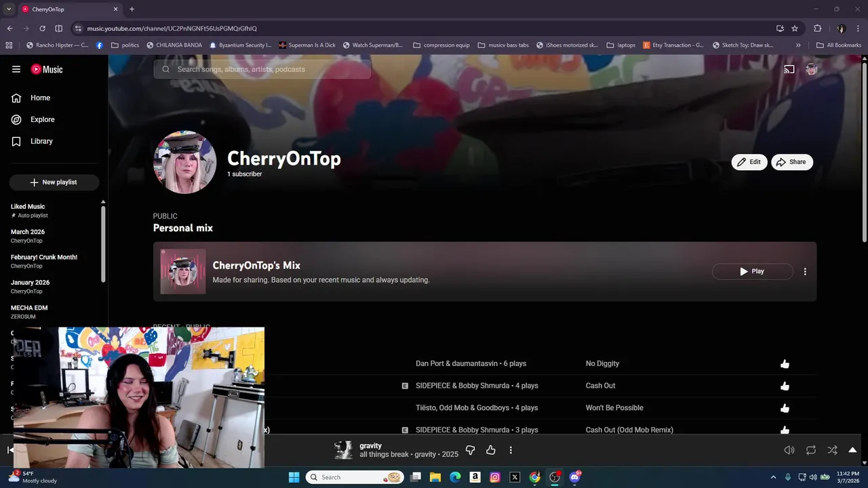
Task: Show hidden system tray icons
Action: 773,477
